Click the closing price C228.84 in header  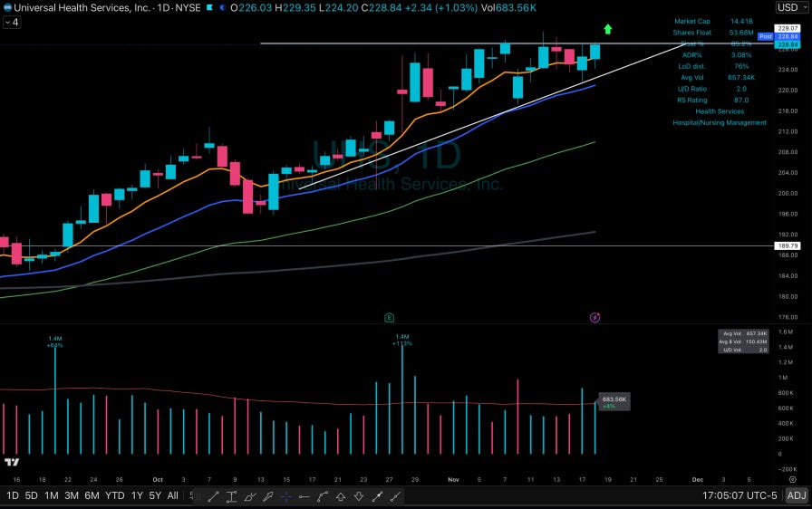click(382, 8)
